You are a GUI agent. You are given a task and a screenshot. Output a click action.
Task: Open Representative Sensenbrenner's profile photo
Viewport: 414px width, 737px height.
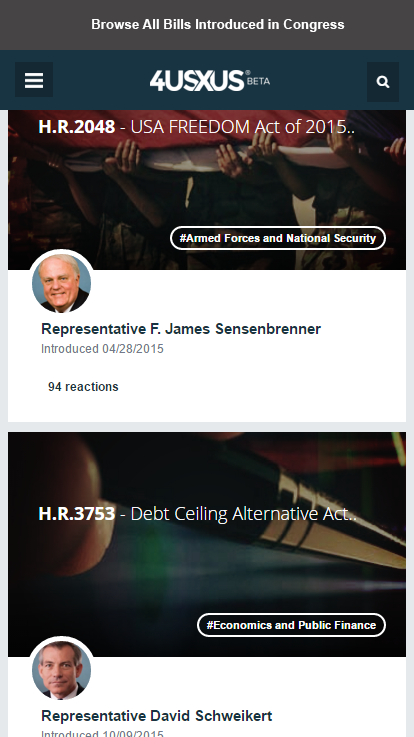(62, 283)
